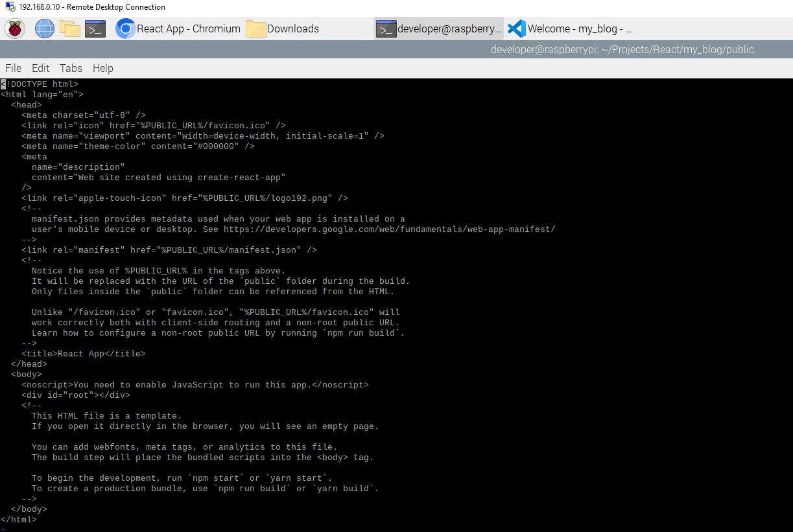Viewport: 793px width, 532px height.
Task: Click 'You can add webfonts, meta tags' line
Action: (185, 447)
